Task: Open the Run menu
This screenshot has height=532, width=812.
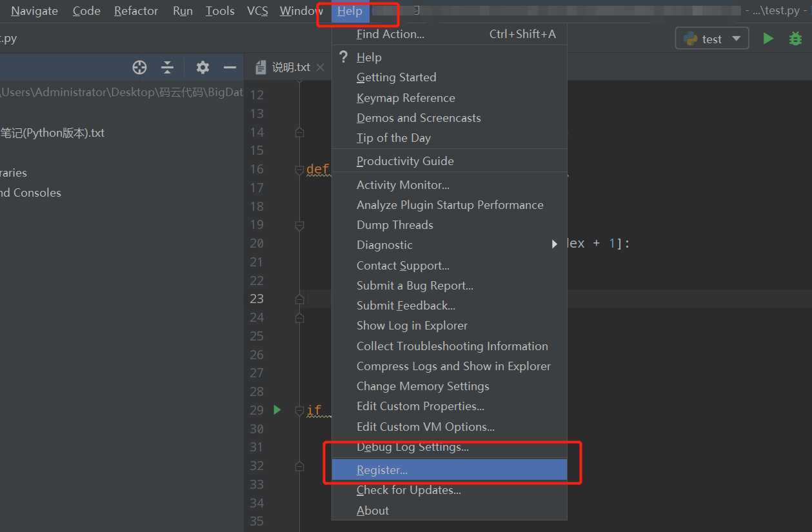Action: click(x=183, y=11)
